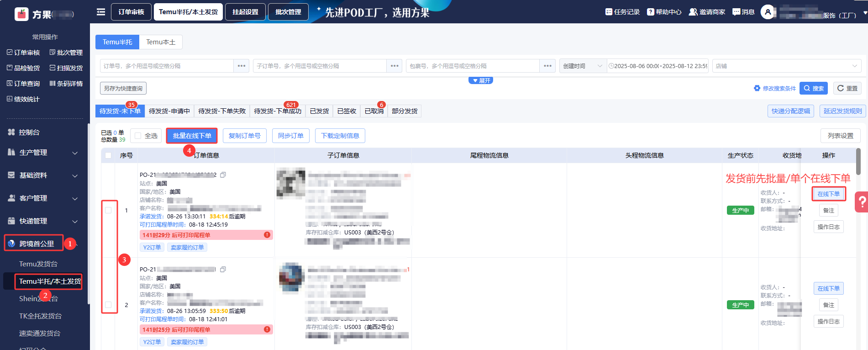
Task: Click the red help question mark icon
Action: coord(862,202)
